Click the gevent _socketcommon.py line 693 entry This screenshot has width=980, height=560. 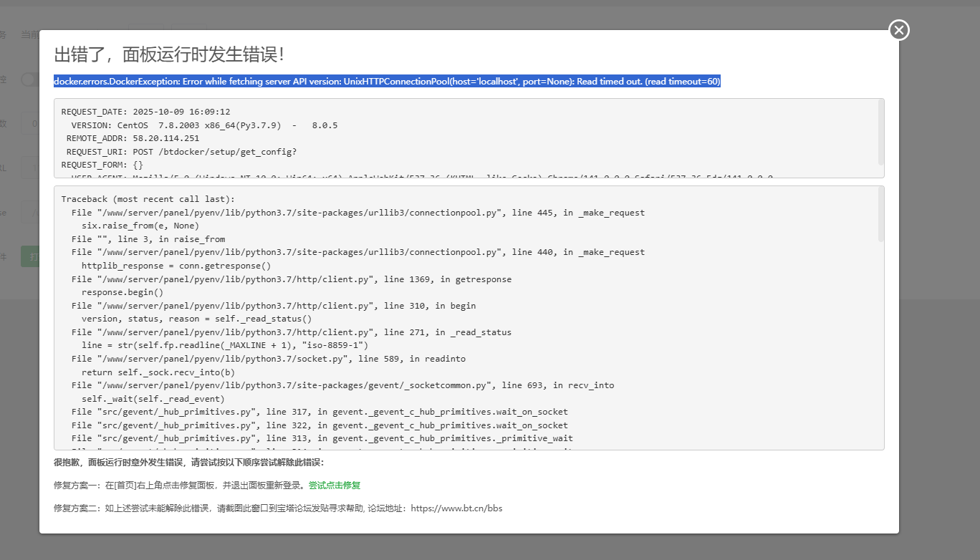(343, 385)
